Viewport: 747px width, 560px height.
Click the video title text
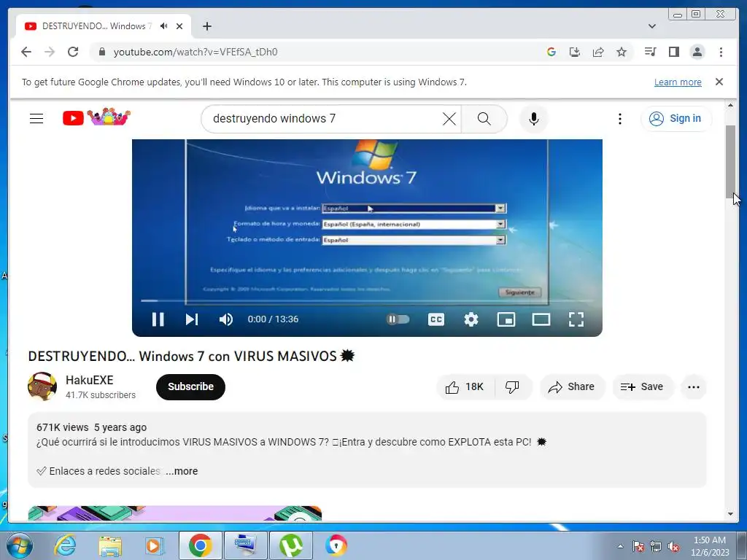tap(191, 356)
